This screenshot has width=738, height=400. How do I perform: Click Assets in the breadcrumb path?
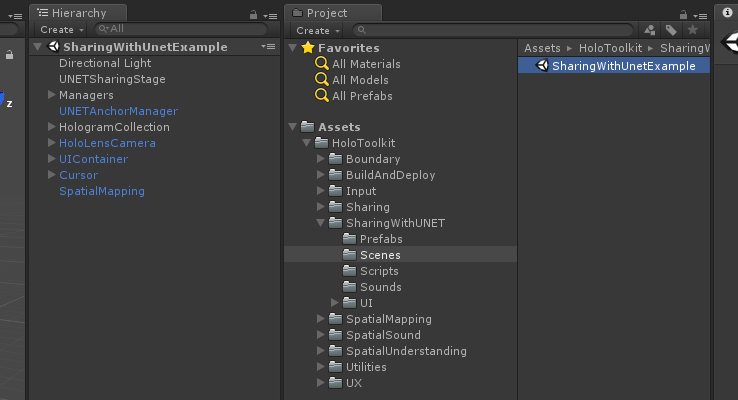pyautogui.click(x=542, y=48)
